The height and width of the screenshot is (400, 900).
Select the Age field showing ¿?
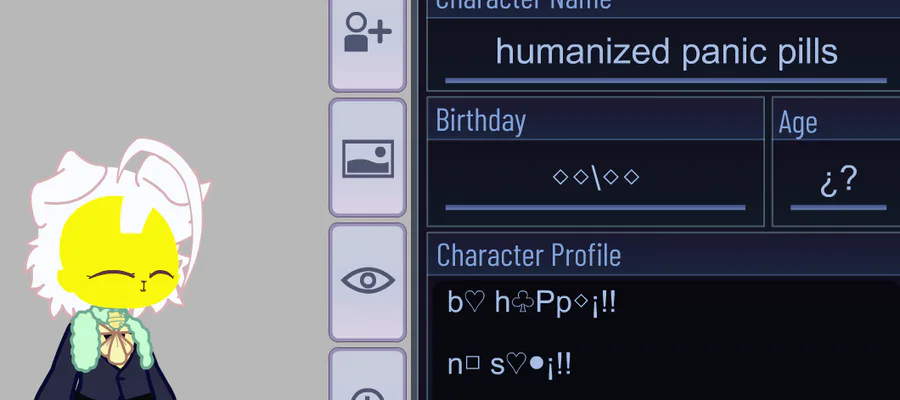pos(838,182)
